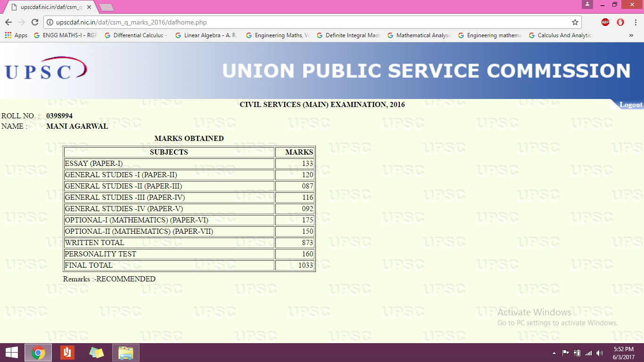Open the Apps shortcut in bookmarks bar
Viewport: 644px width, 362px height.
16,35
